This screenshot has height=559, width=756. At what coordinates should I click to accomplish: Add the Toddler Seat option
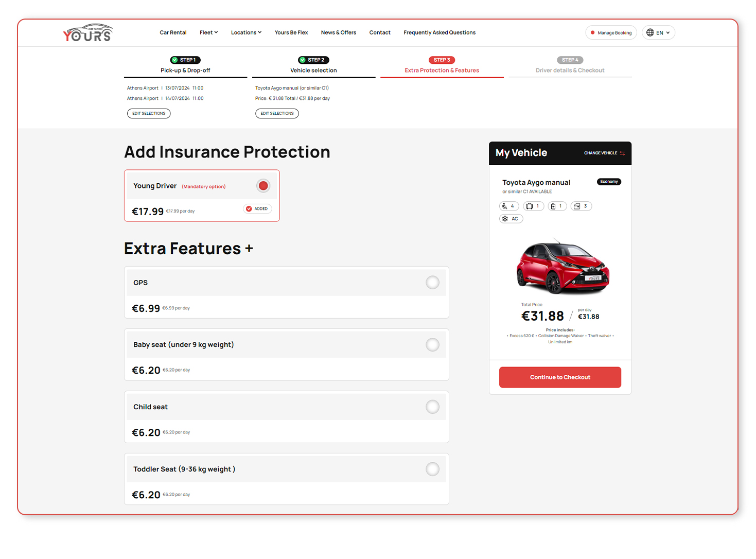(432, 469)
